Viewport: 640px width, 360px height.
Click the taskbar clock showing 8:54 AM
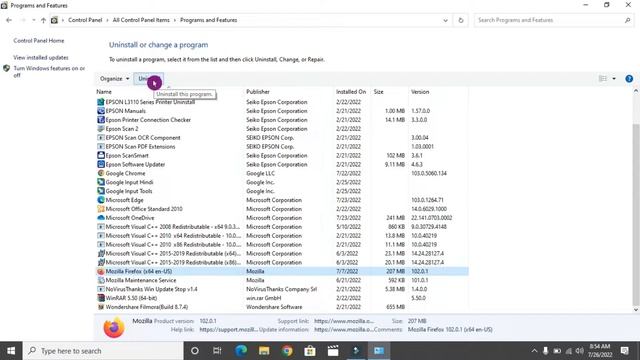click(600, 351)
